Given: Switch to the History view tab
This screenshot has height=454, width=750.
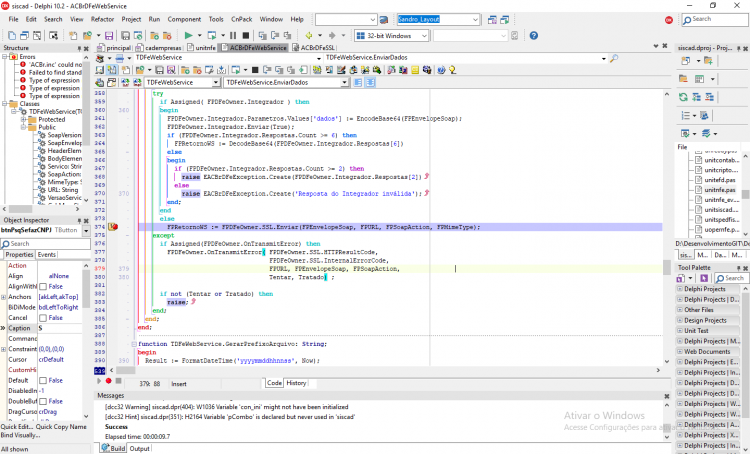Looking at the screenshot, I should pyautogui.click(x=296, y=383).
